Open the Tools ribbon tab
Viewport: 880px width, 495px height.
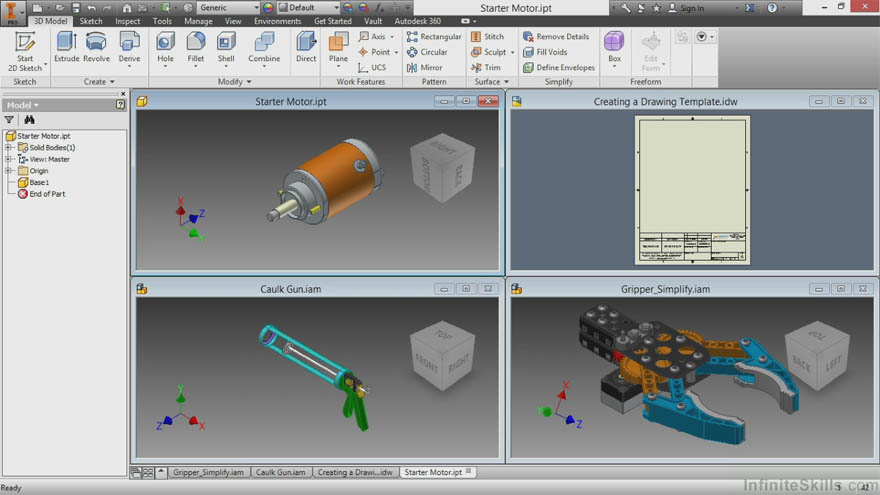[x=162, y=21]
